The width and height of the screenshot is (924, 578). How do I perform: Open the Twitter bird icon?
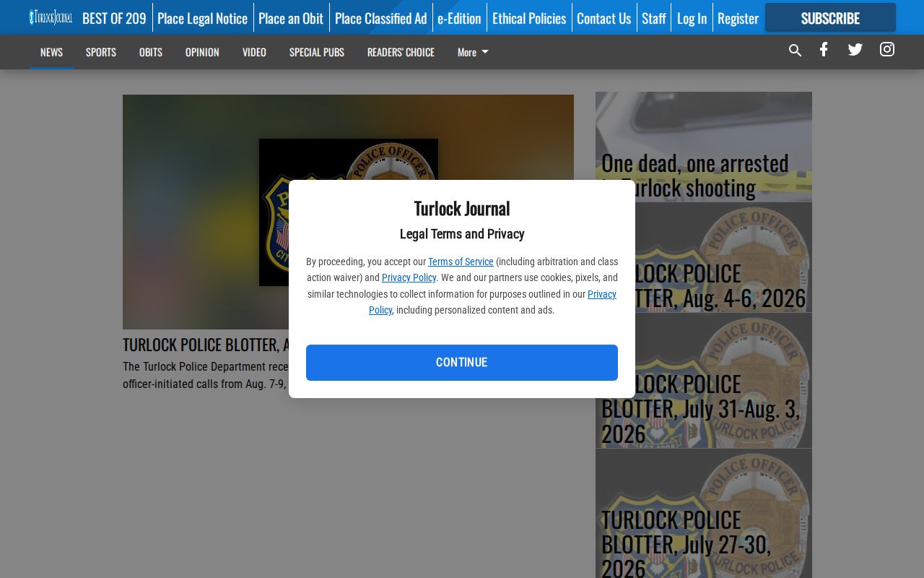click(855, 50)
